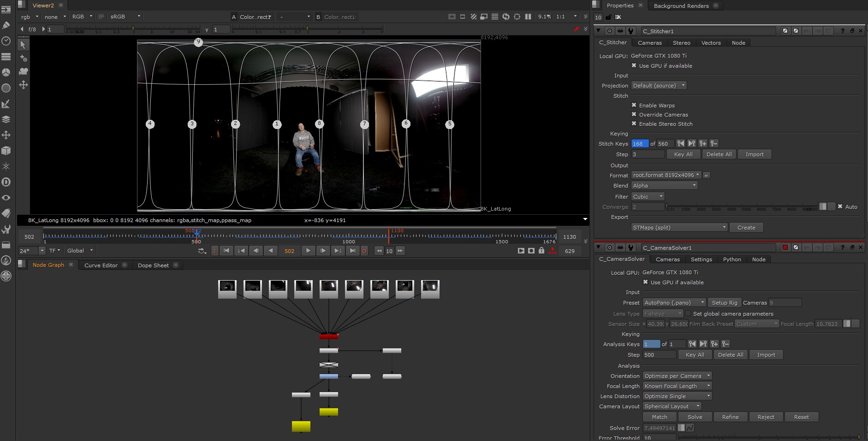Click the timeline ruler near frame 1000
The height and width of the screenshot is (441, 868).
pos(349,236)
